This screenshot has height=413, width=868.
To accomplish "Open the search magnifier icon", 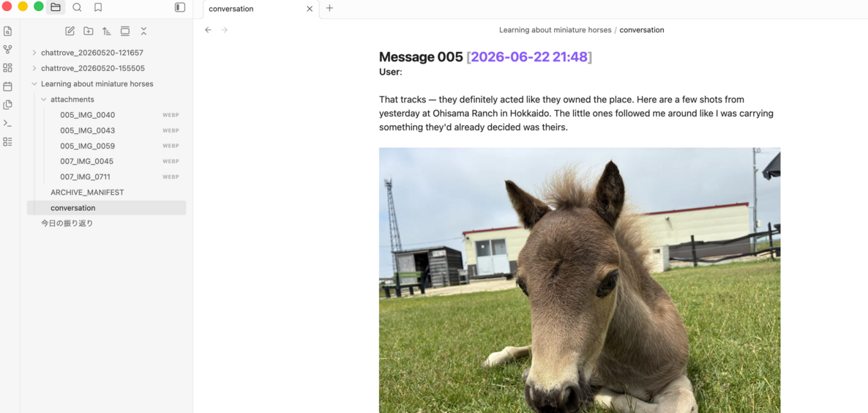I will coord(77,7).
